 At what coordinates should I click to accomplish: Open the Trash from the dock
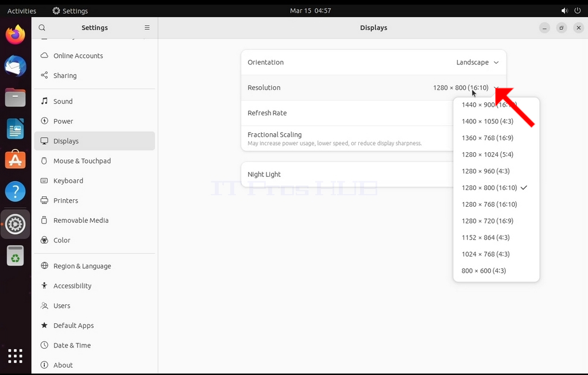[16, 256]
